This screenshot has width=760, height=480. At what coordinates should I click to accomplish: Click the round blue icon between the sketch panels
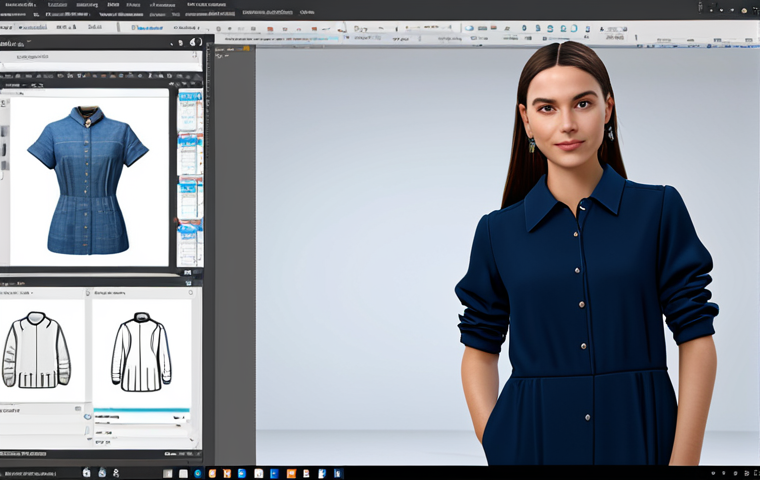[x=88, y=417]
